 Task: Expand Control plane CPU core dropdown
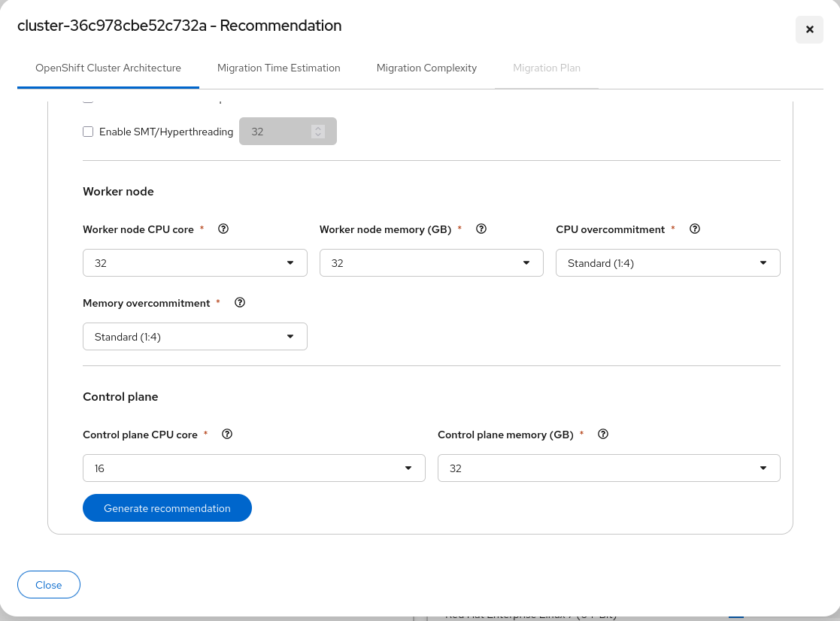254,468
